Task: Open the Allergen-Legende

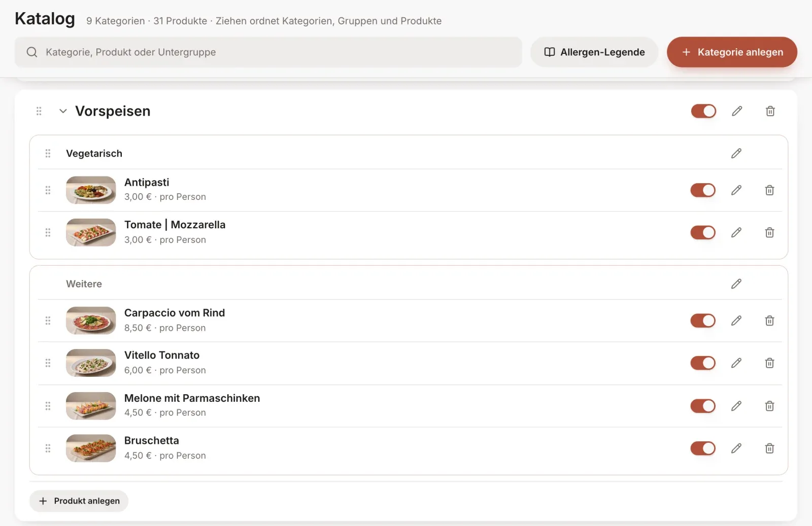Action: [594, 52]
